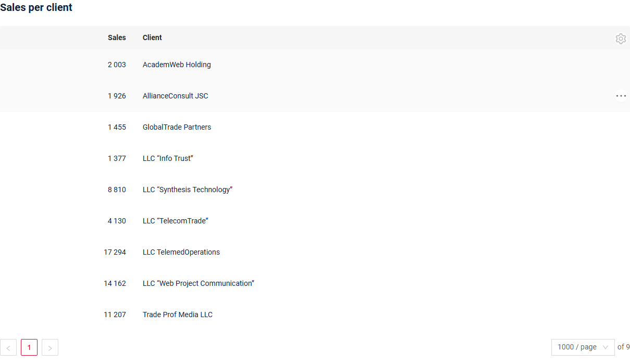630x364 pixels.
Task: Go to previous page arrow
Action: pyautogui.click(x=8, y=347)
